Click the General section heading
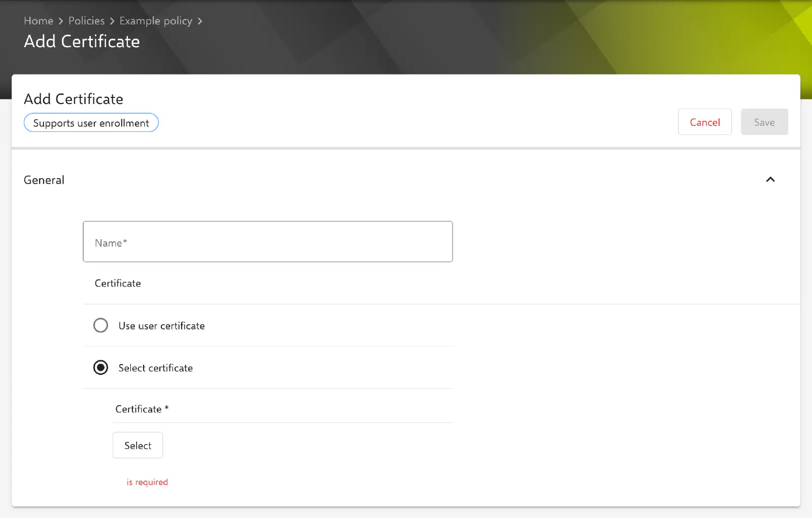The height and width of the screenshot is (518, 812). [44, 180]
